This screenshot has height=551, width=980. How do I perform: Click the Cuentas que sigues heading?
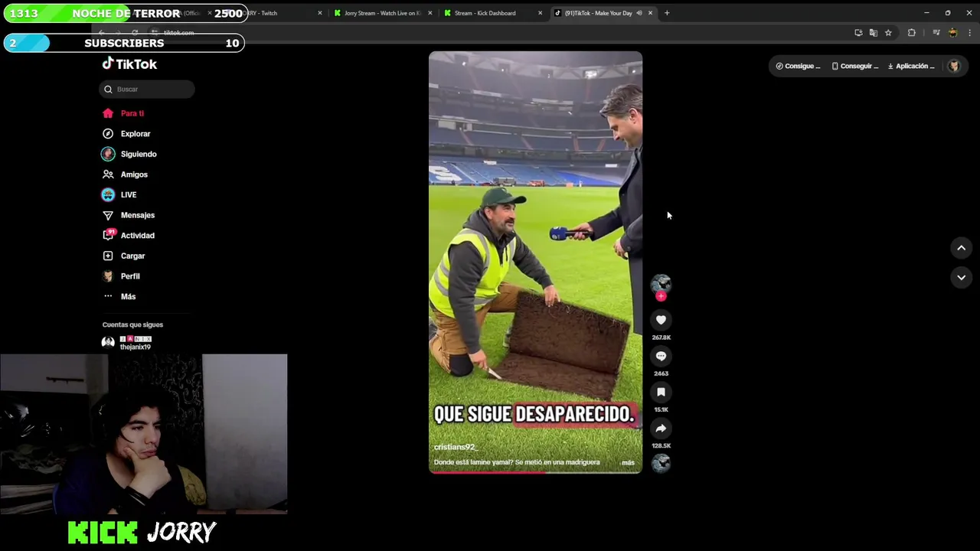[132, 324]
